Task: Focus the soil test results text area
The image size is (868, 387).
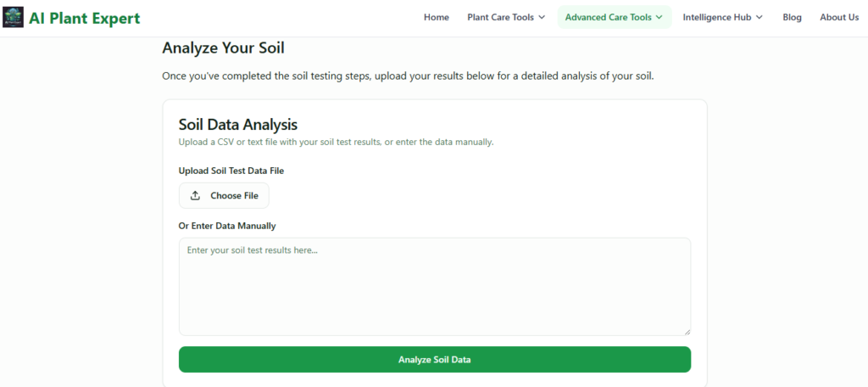Action: click(434, 287)
